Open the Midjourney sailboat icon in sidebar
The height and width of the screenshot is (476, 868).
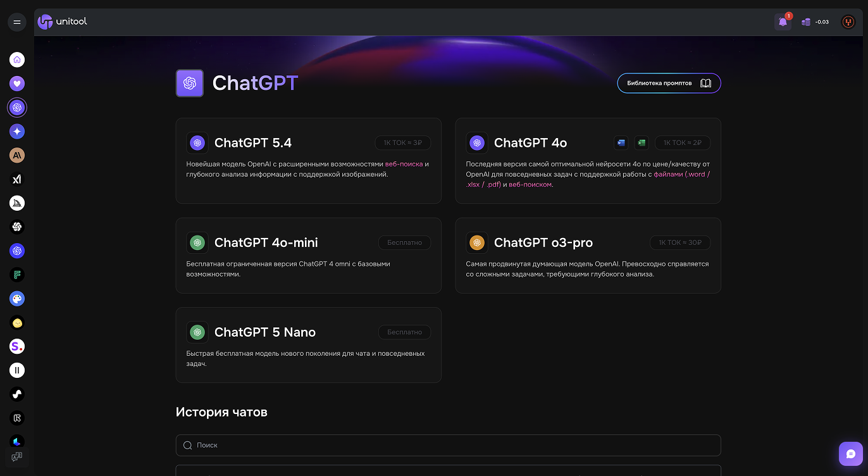(x=17, y=203)
